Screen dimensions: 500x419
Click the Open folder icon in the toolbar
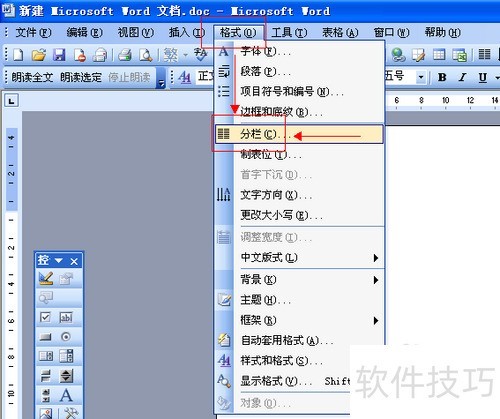click(x=39, y=55)
